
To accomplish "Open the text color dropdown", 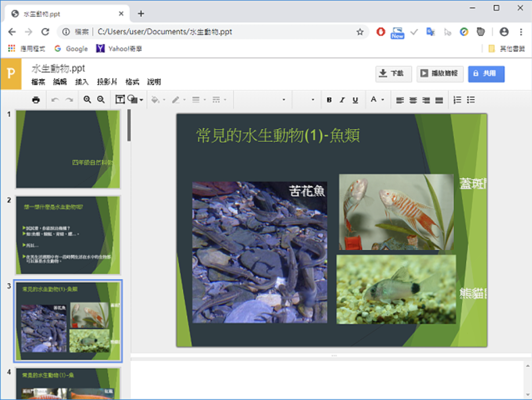I will (377, 100).
